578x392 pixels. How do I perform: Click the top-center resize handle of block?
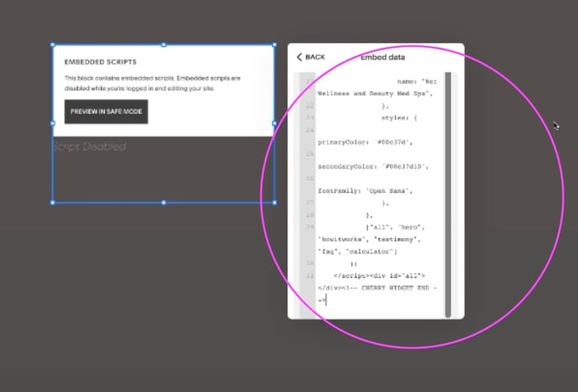pos(164,45)
